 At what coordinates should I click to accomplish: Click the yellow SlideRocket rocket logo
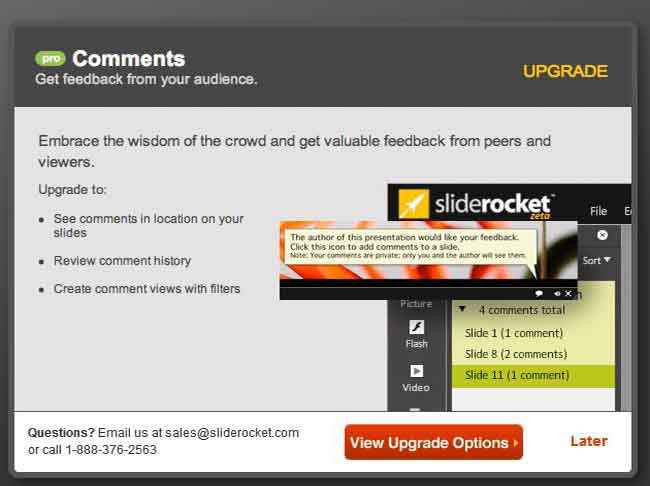click(413, 204)
